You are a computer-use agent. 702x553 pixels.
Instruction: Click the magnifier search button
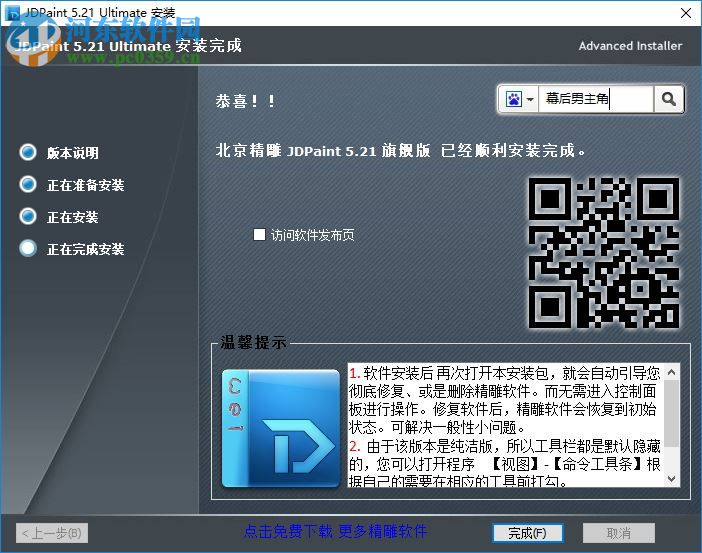pyautogui.click(x=668, y=99)
